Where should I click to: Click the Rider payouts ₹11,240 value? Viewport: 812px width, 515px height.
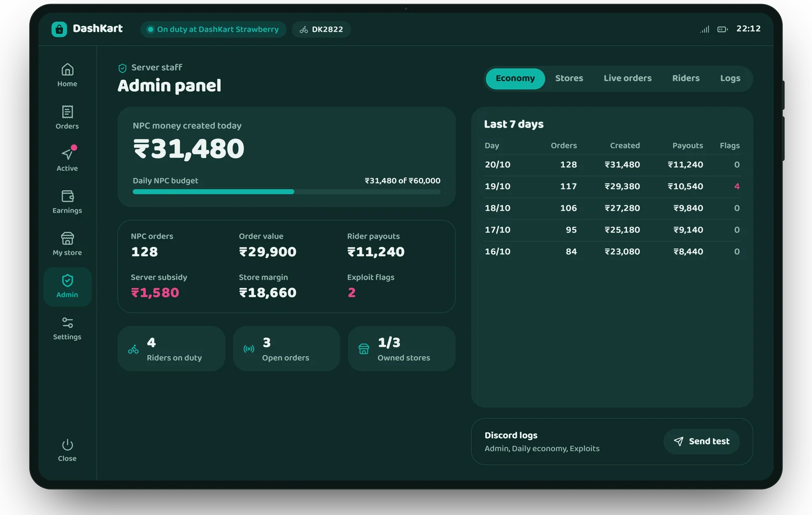click(x=376, y=252)
